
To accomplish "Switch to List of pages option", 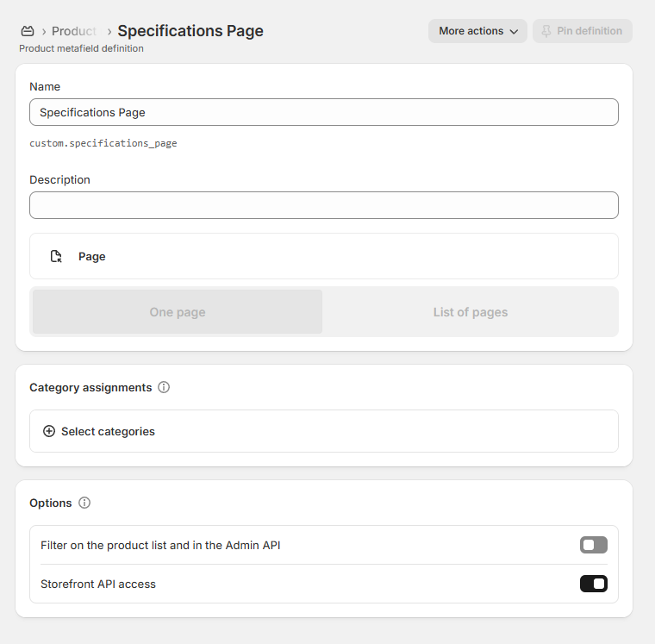I will pyautogui.click(x=470, y=312).
